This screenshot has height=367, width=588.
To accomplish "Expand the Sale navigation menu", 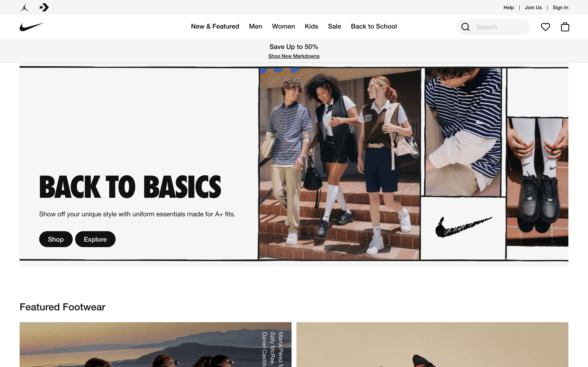I will 334,26.
